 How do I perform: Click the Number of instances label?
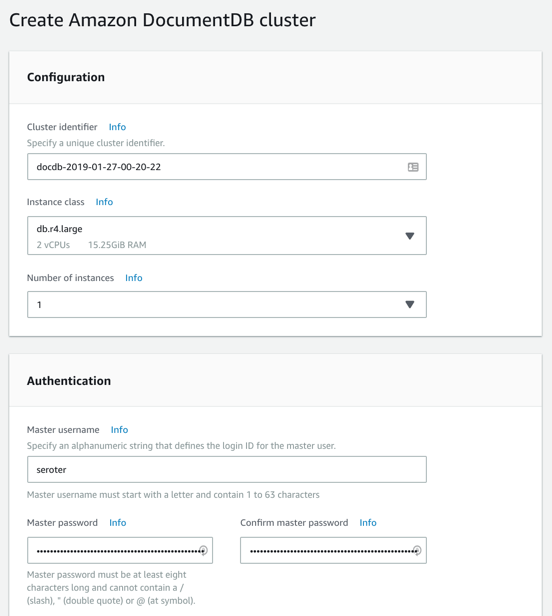tap(70, 278)
